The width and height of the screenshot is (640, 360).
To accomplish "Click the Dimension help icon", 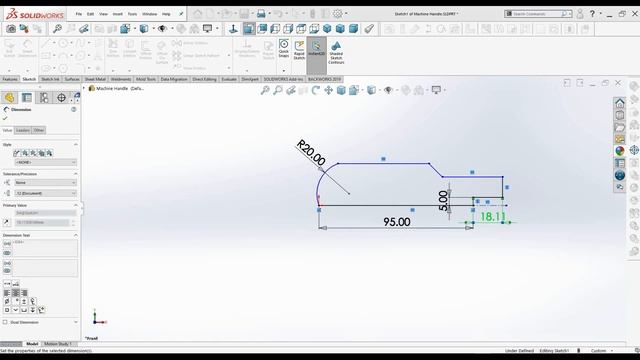I will pos(73,109).
